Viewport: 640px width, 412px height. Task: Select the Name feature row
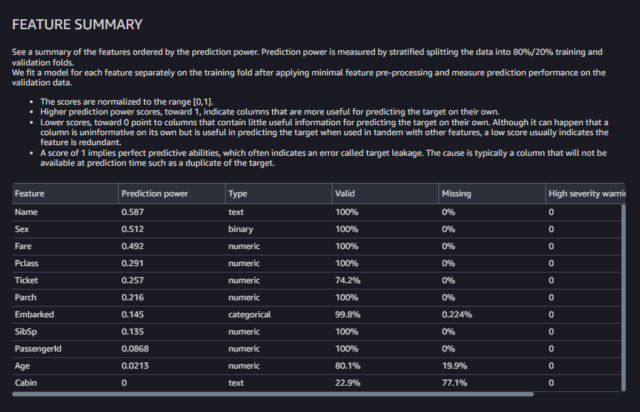[317, 212]
